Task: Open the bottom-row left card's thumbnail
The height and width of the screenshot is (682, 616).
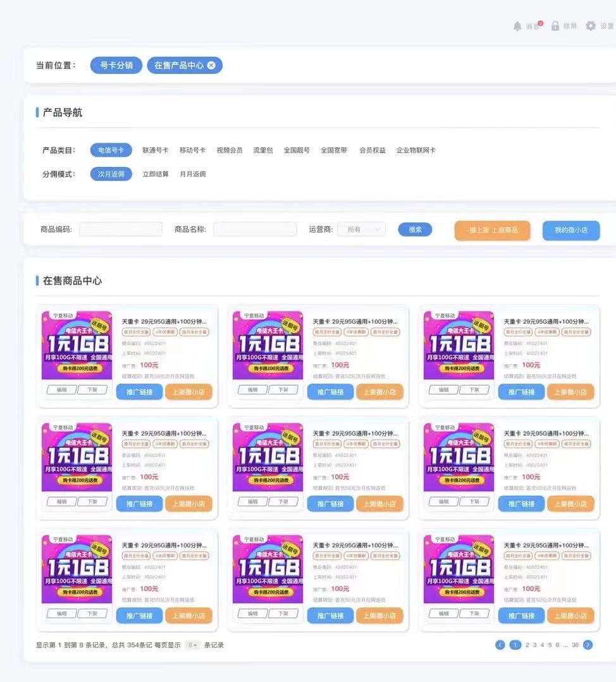Action: point(77,569)
